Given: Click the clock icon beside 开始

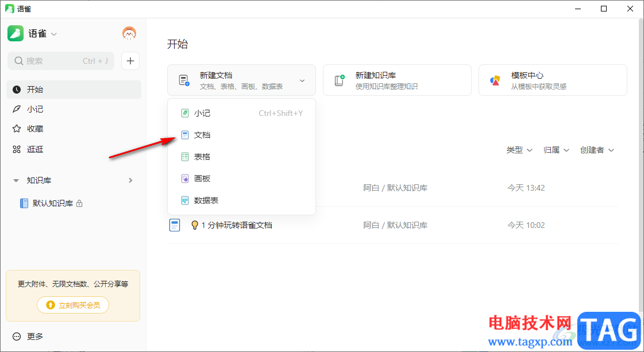Looking at the screenshot, I should pos(17,90).
